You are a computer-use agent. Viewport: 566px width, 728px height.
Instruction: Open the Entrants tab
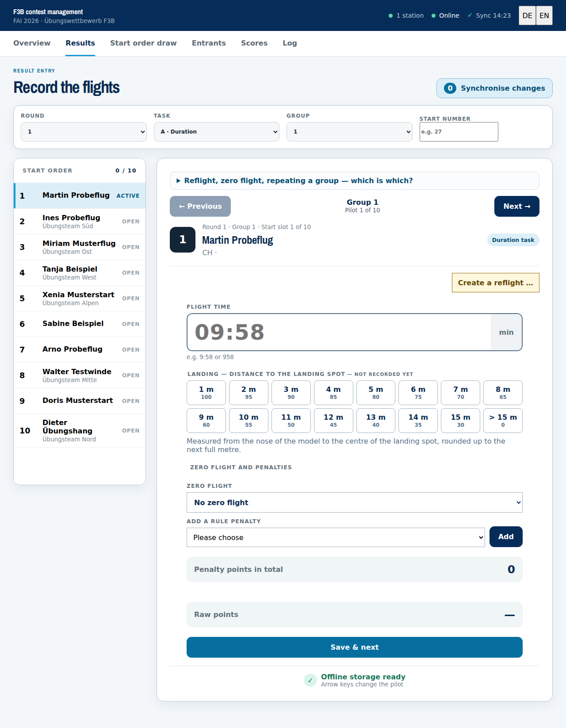pos(209,43)
